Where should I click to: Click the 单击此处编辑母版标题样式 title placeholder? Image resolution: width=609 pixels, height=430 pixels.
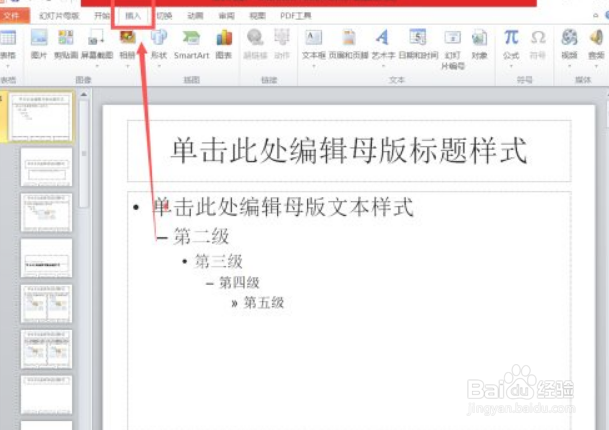349,150
